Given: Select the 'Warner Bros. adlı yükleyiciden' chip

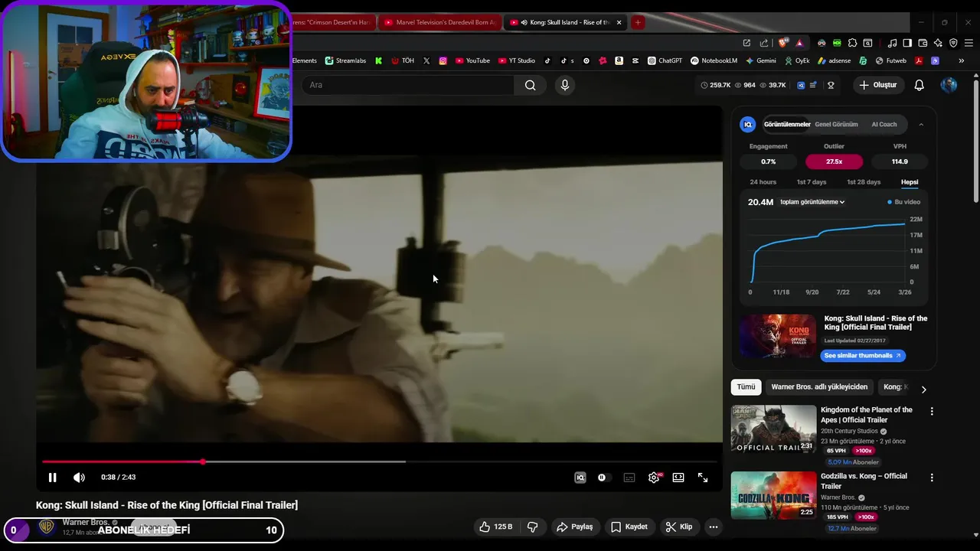Looking at the screenshot, I should tap(819, 387).
